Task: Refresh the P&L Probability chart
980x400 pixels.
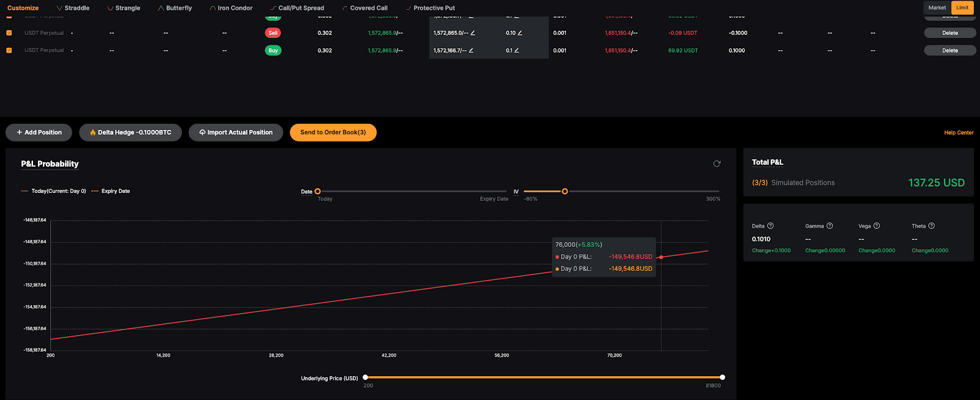Action: pyautogui.click(x=717, y=164)
